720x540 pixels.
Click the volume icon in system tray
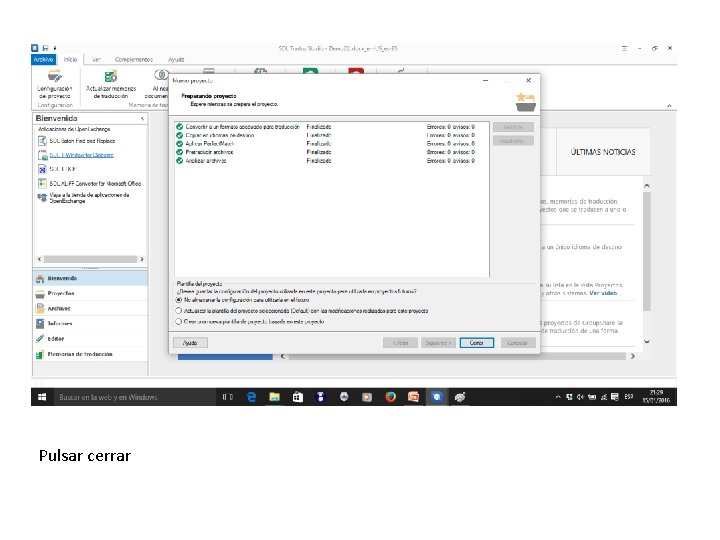pos(580,397)
